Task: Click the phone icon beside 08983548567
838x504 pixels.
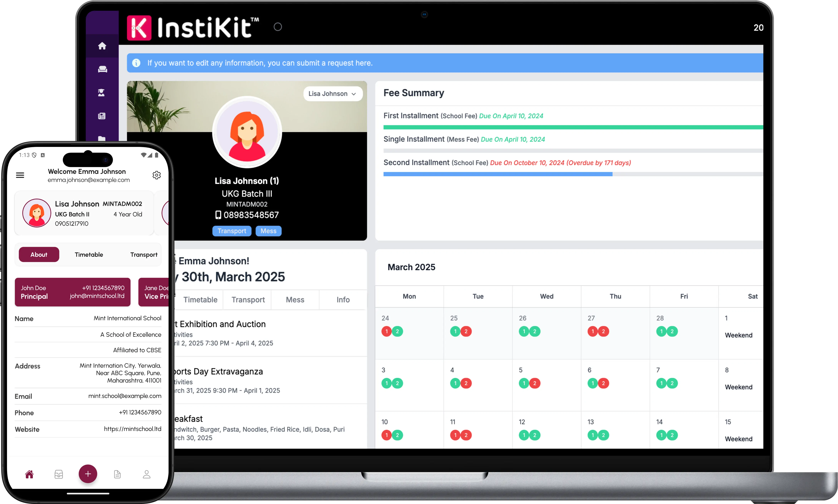Action: coord(218,215)
